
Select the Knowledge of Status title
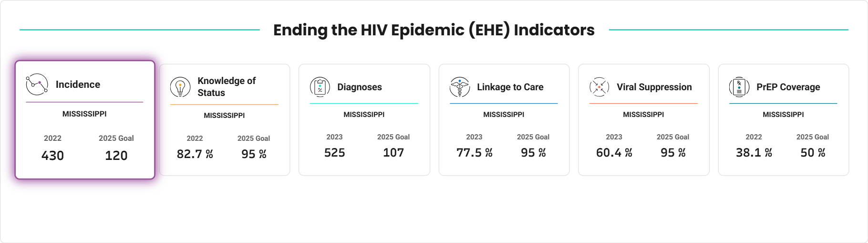click(x=227, y=87)
